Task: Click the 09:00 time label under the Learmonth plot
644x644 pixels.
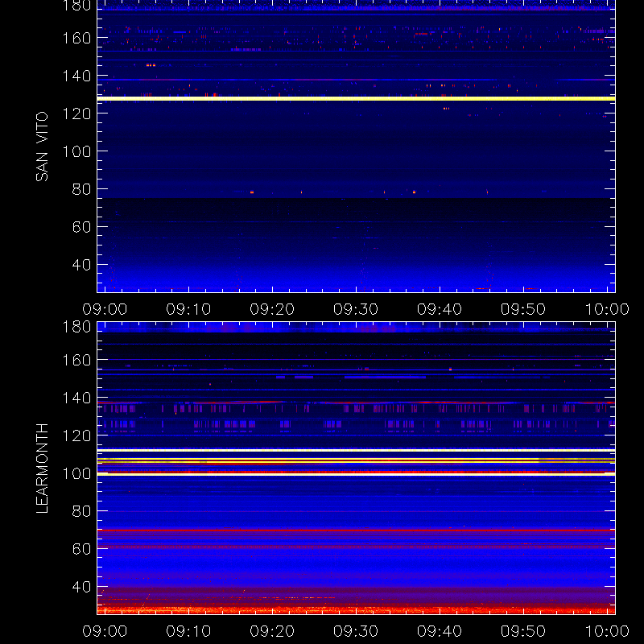Action: [105, 631]
